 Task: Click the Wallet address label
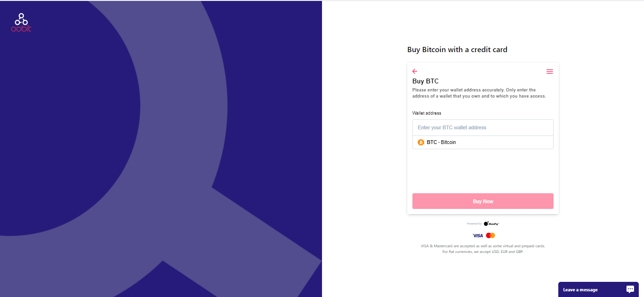(427, 113)
